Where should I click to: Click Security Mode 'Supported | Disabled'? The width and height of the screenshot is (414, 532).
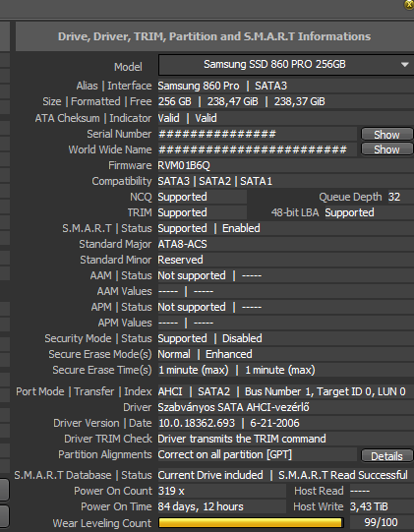click(x=209, y=338)
